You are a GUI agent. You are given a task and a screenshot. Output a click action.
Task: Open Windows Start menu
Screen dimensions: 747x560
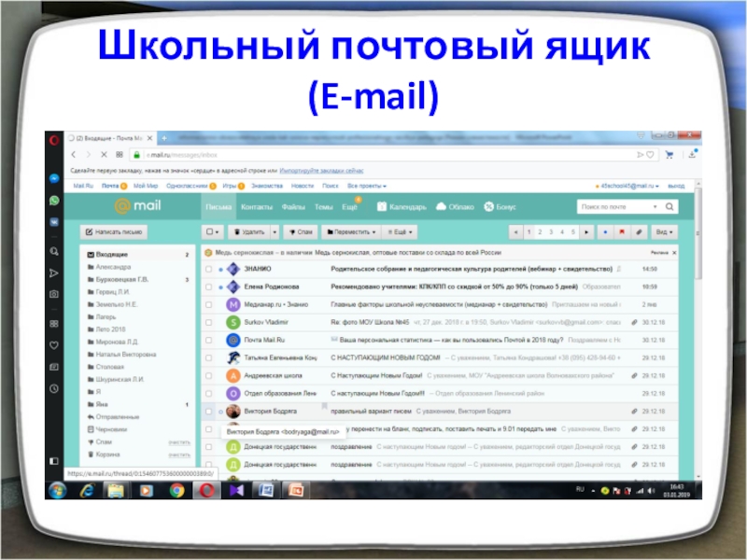[x=57, y=490]
